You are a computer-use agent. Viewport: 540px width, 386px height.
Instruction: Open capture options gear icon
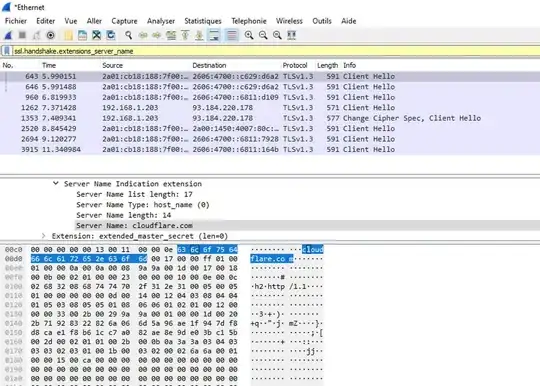pos(51,35)
